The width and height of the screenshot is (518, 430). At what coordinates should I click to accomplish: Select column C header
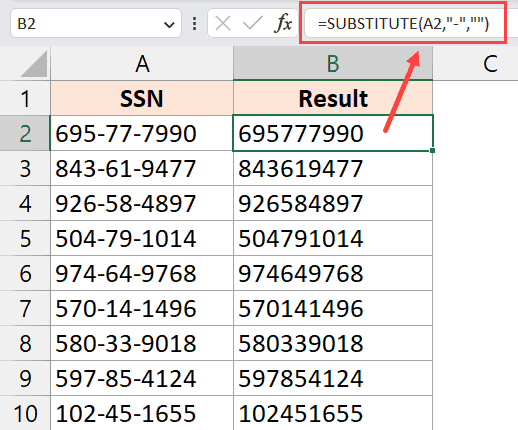476,63
